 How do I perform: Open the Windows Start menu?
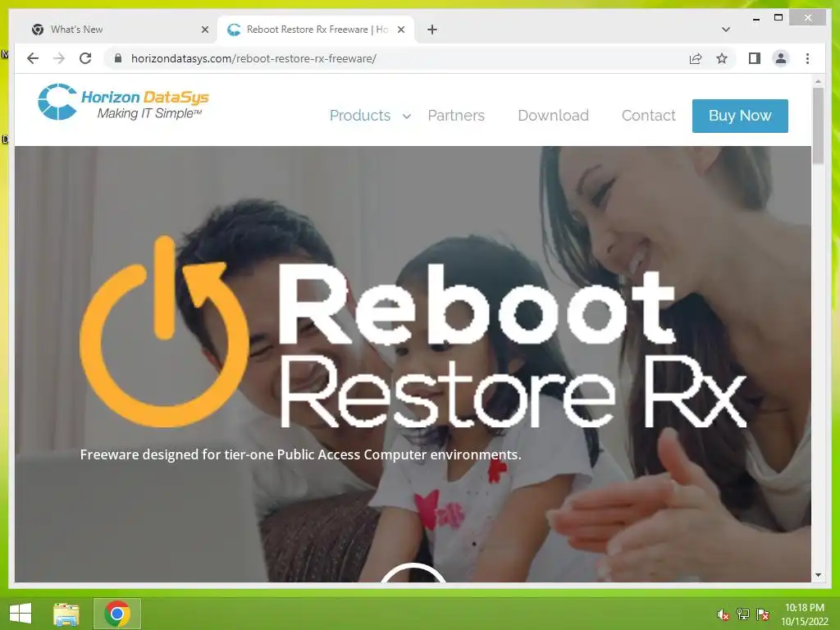pyautogui.click(x=21, y=614)
